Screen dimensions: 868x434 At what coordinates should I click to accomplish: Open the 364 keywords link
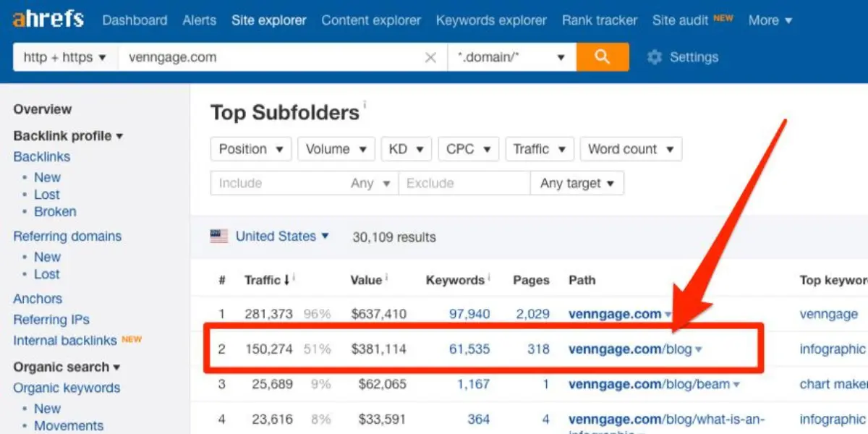tap(478, 419)
